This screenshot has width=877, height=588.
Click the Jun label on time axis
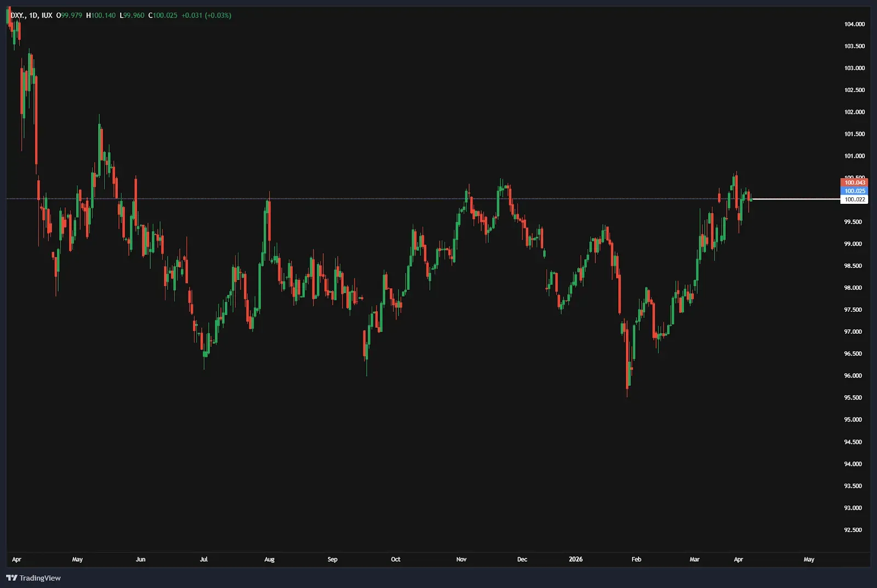point(140,560)
